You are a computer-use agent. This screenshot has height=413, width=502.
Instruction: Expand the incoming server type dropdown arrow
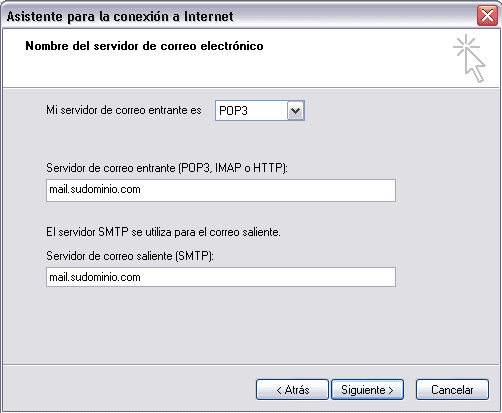[x=296, y=111]
